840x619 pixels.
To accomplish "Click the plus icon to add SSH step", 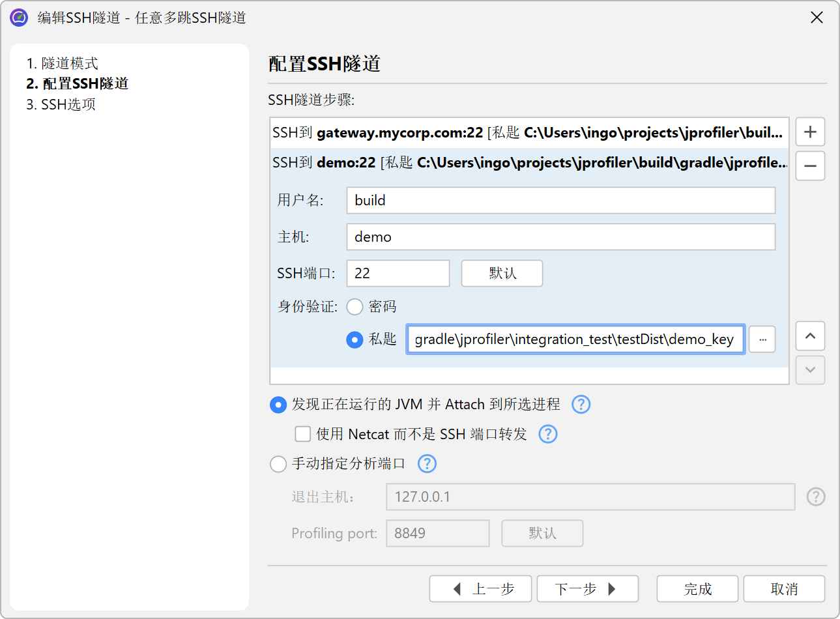I will click(810, 132).
